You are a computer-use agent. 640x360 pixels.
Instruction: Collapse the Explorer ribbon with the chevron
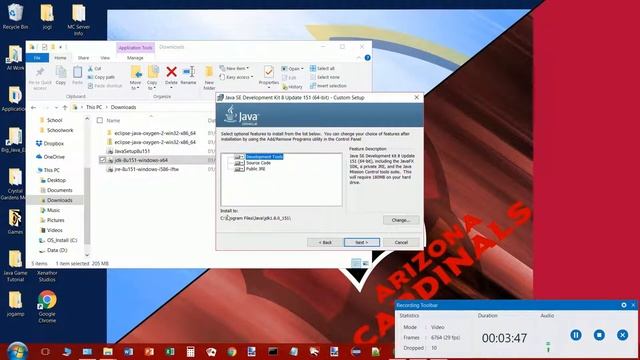(x=359, y=58)
